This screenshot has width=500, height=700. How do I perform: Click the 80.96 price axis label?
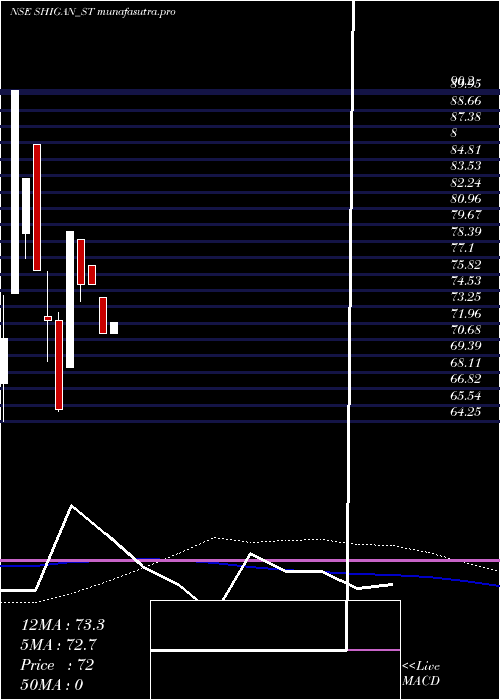click(x=466, y=199)
